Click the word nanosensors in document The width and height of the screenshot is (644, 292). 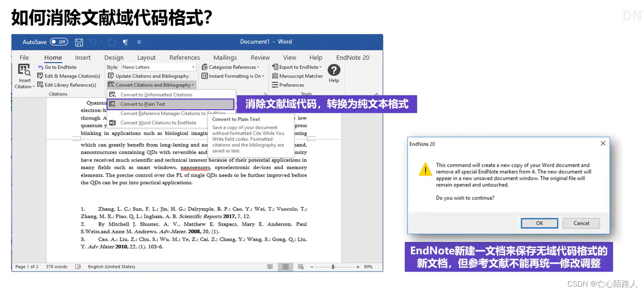tap(195, 168)
